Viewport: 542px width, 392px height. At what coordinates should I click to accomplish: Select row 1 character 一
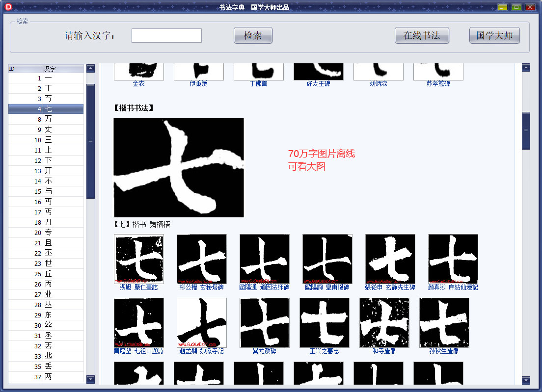46,78
